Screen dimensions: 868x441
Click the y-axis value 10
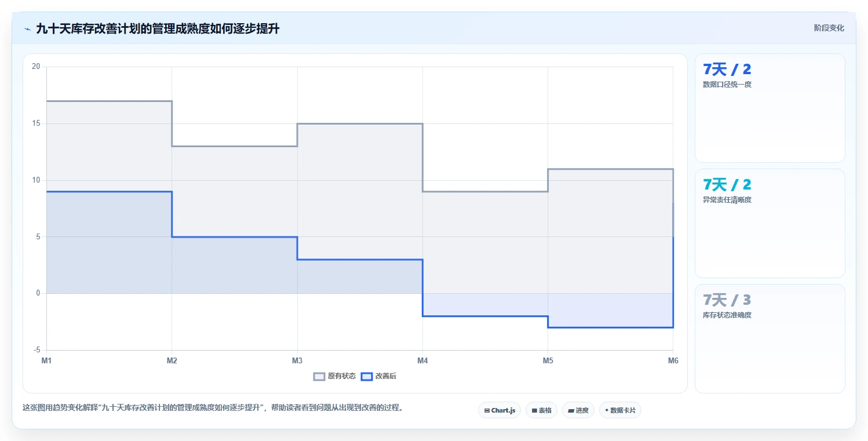tap(36, 180)
